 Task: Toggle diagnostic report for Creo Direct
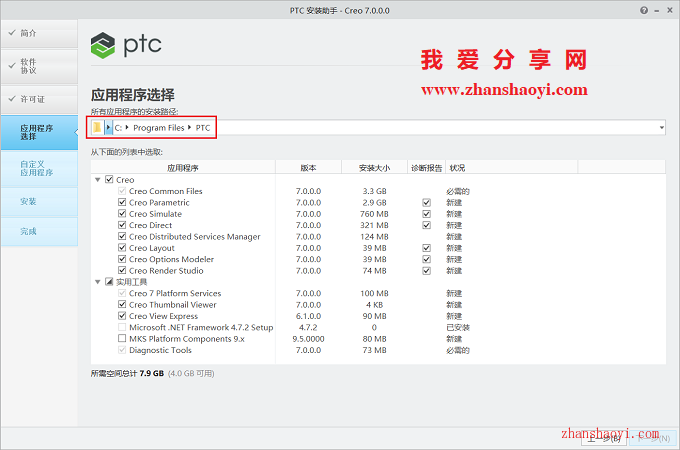coord(427,225)
